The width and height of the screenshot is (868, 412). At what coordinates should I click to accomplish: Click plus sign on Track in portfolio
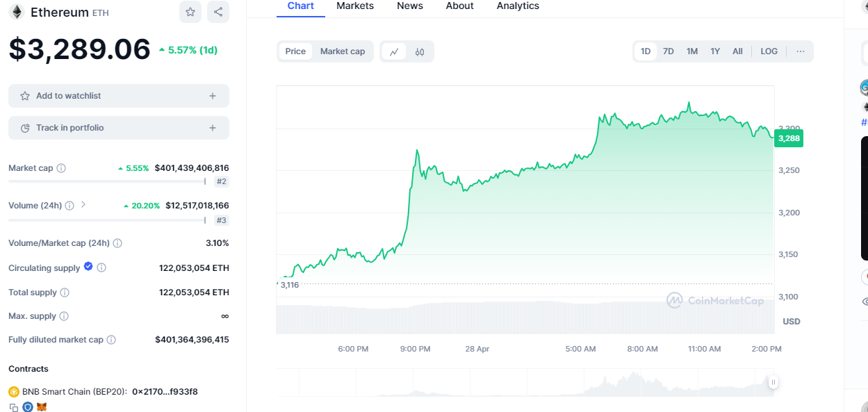[x=213, y=128]
